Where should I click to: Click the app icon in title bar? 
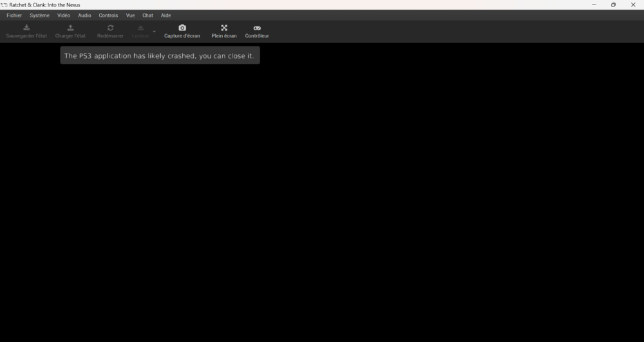(x=4, y=5)
